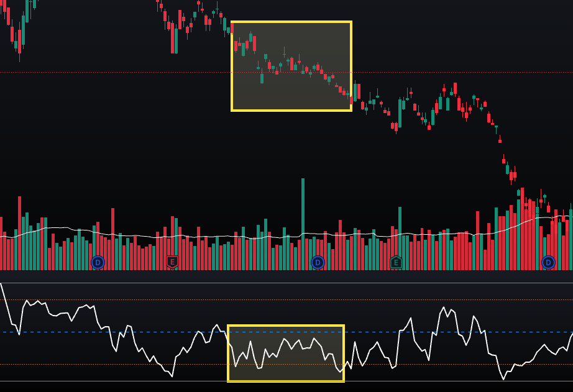Click the white oscillator line at far-left peak
Image resolution: width=573 pixels, height=392 pixels.
pos(2,285)
